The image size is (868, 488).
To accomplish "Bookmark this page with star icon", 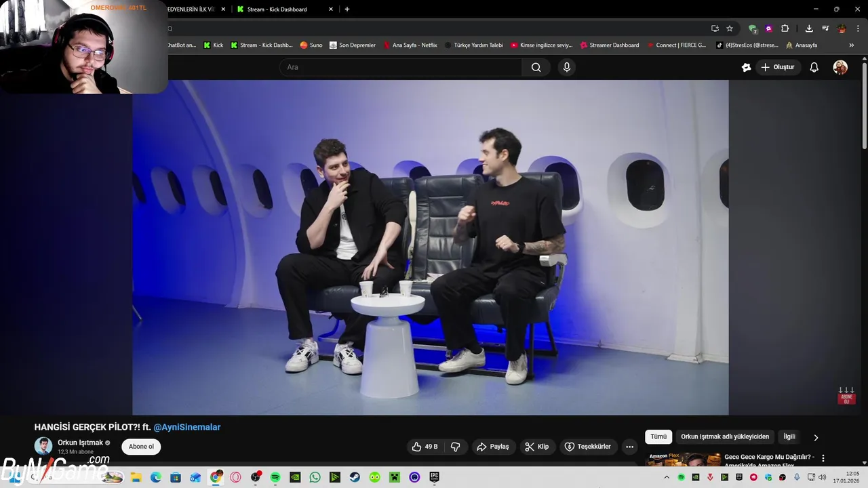I will pyautogui.click(x=730, y=28).
